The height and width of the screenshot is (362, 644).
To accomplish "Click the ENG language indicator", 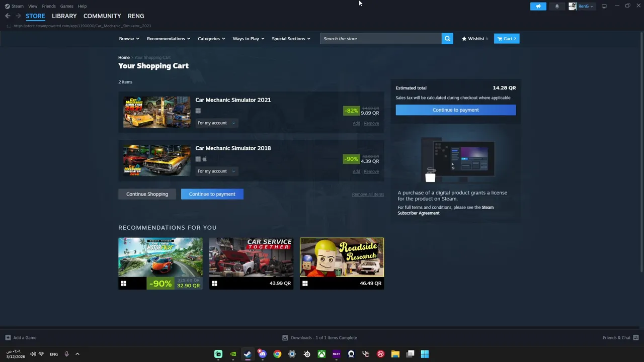I will (x=54, y=354).
